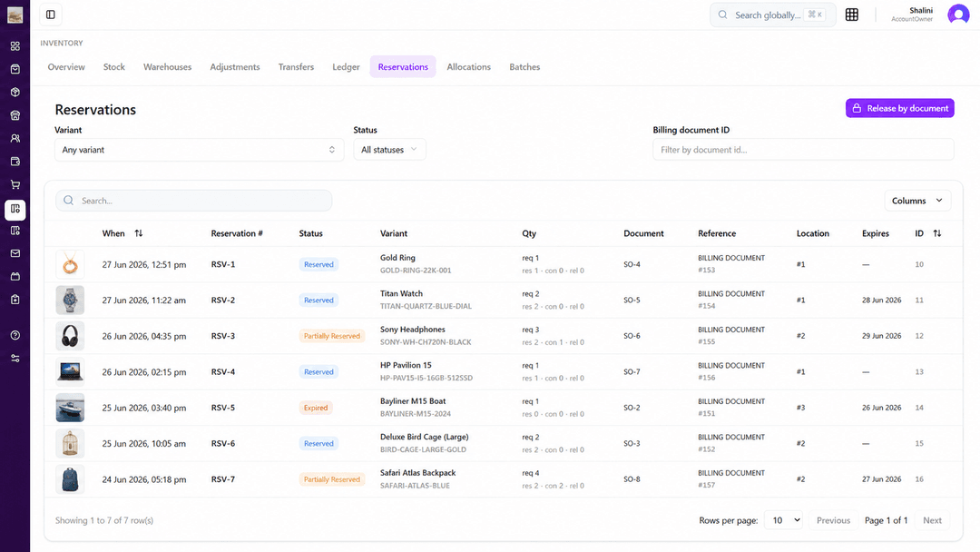Expand the Columns dropdown
This screenshot has width=980, height=552.
click(x=916, y=201)
